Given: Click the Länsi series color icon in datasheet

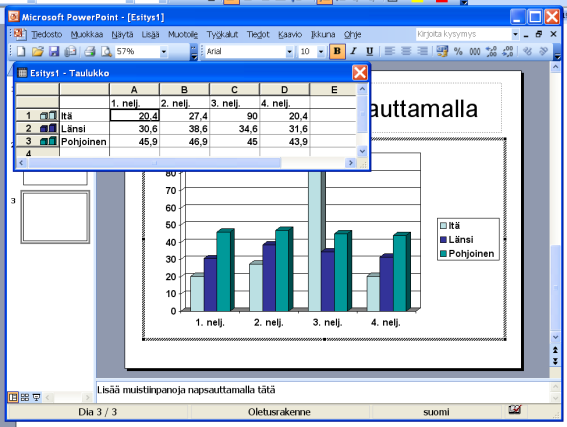Looking at the screenshot, I should click(48, 128).
